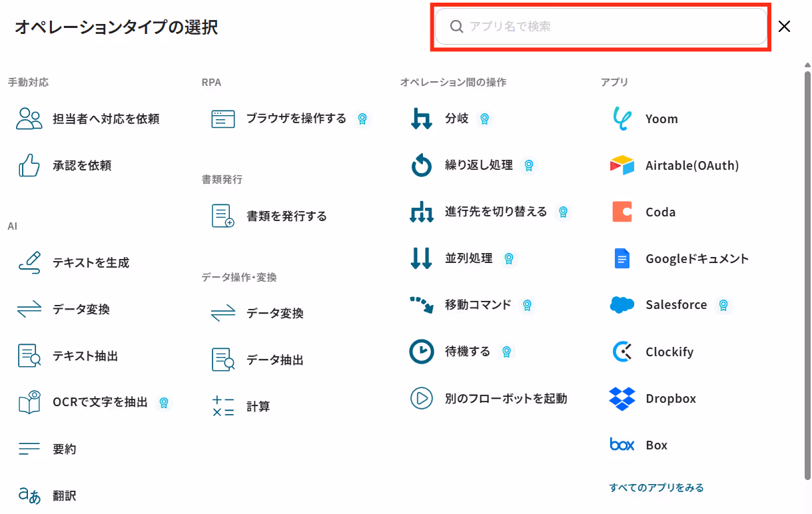Click the Salesforce cloud logo
The height and width of the screenshot is (514, 812).
(x=622, y=305)
